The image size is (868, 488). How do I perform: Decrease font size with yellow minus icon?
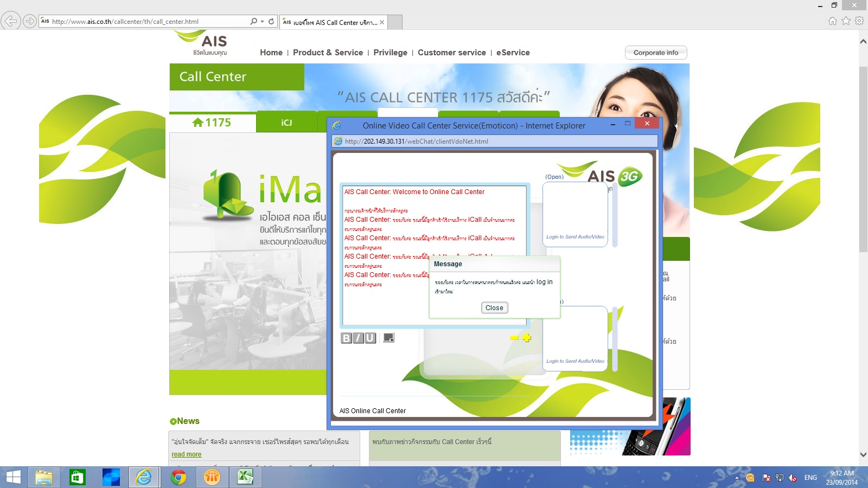click(x=514, y=338)
